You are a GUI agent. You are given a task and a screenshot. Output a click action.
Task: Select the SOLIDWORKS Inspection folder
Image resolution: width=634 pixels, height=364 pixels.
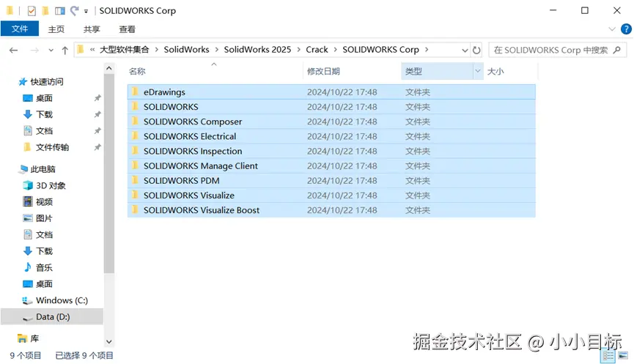(x=331, y=151)
